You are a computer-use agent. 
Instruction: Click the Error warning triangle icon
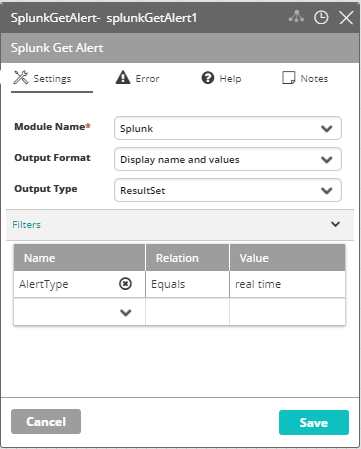[x=123, y=78]
